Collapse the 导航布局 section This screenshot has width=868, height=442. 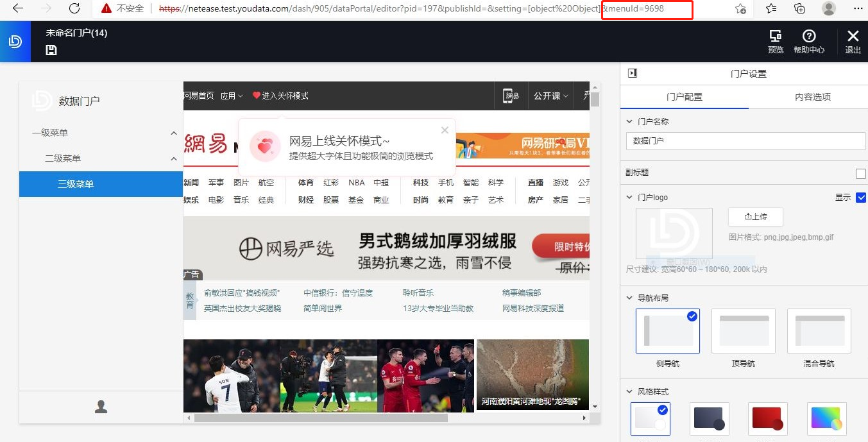pos(628,298)
